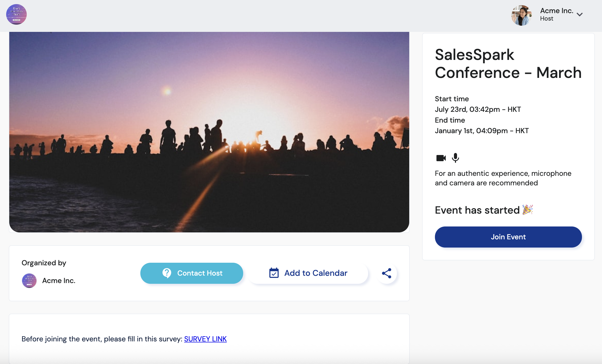
Task: Click the round event logo in top-left header
Action: 16,14
